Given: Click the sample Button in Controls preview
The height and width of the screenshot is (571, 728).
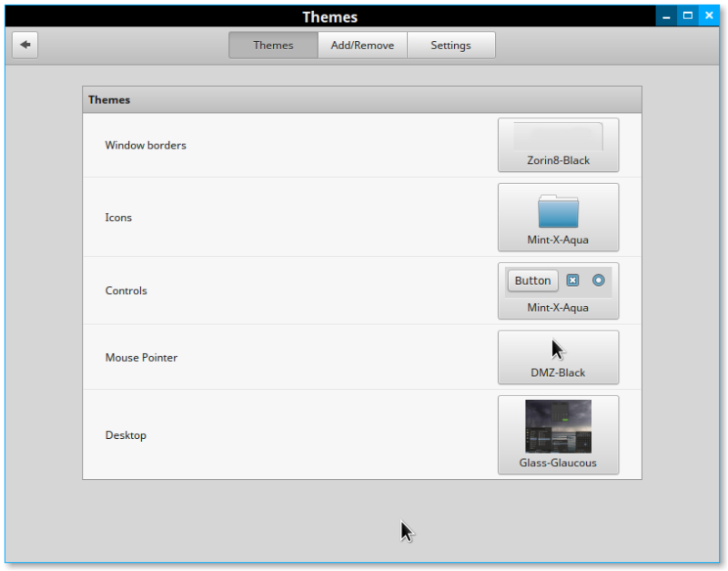Looking at the screenshot, I should tap(532, 280).
